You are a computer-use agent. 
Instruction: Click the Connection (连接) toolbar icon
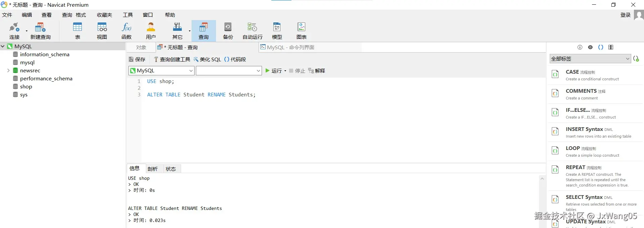click(14, 30)
